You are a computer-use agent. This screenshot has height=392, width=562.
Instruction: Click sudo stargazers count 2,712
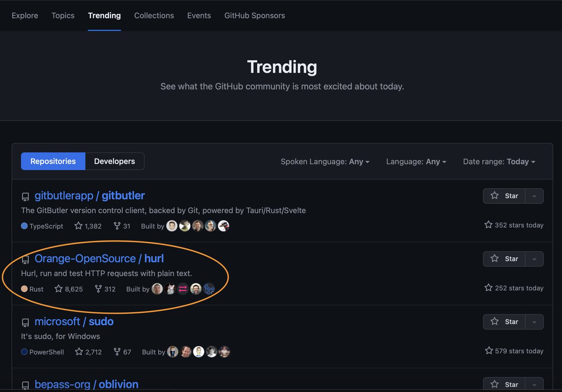(x=89, y=352)
